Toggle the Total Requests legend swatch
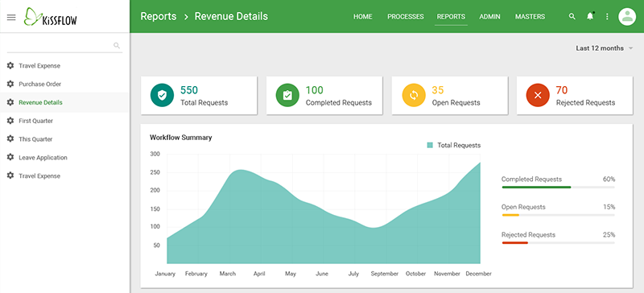The height and width of the screenshot is (293, 644). [430, 145]
